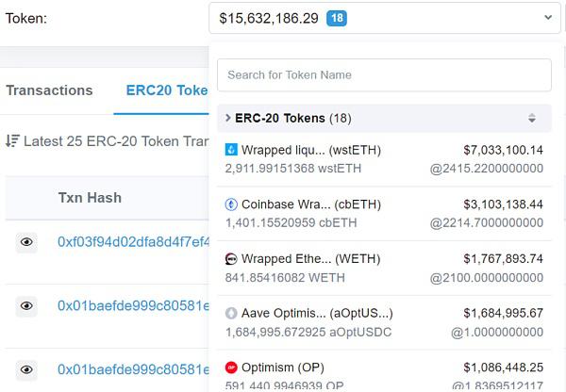Open Wrapped Ethe... (WETH) token entry
This screenshot has width=566, height=392.
tap(384, 268)
